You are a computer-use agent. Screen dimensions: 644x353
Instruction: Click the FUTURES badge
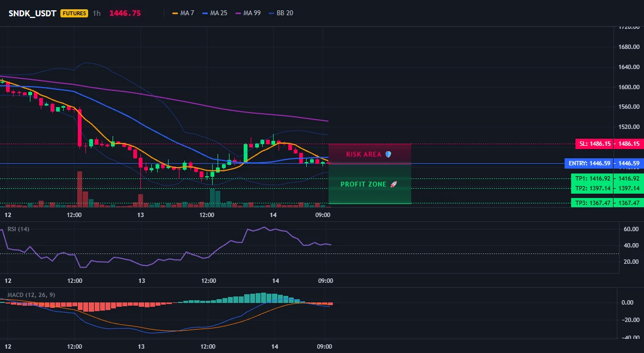75,13
